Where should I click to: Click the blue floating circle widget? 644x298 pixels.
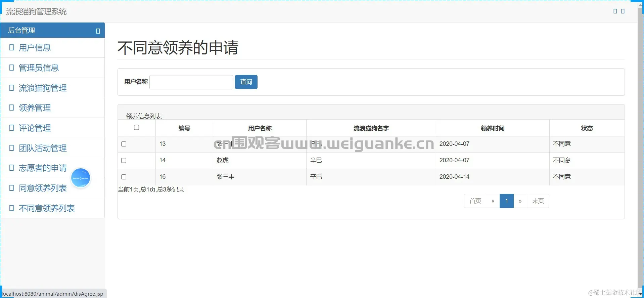pyautogui.click(x=81, y=178)
